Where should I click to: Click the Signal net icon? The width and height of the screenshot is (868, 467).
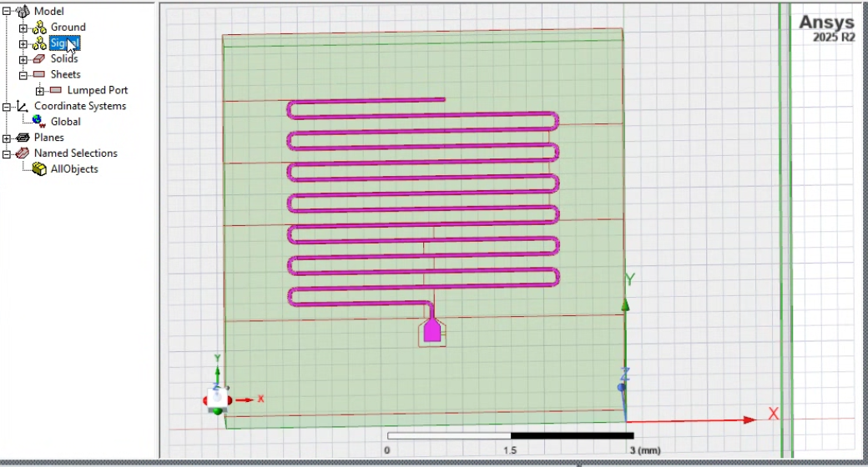point(39,43)
